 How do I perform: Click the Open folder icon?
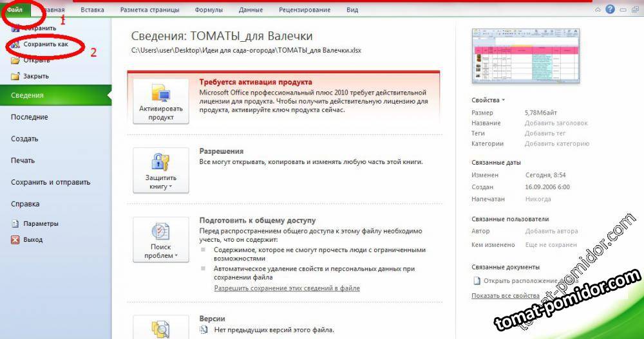(x=15, y=60)
